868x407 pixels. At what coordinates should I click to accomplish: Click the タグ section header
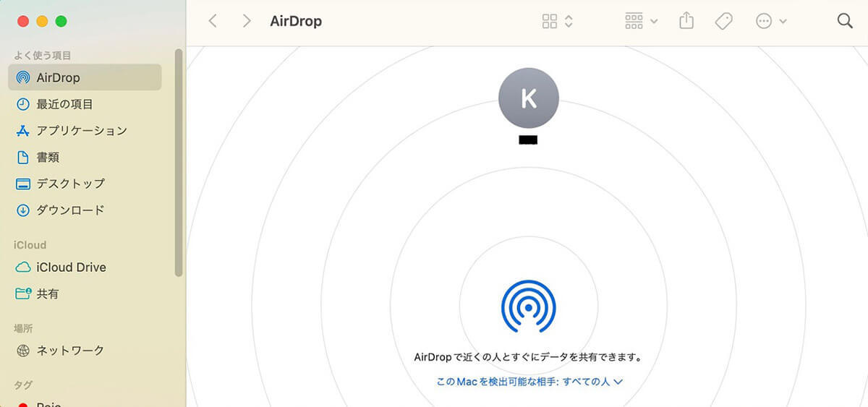click(x=23, y=385)
